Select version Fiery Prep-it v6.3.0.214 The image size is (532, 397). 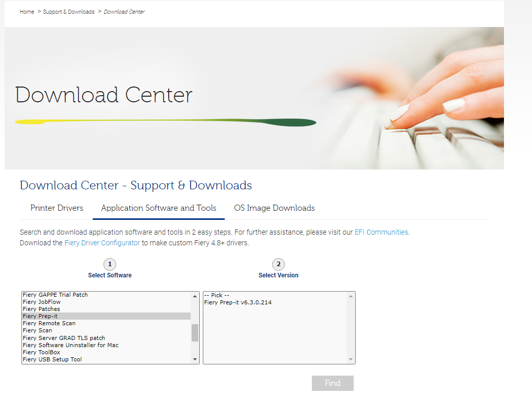[237, 302]
